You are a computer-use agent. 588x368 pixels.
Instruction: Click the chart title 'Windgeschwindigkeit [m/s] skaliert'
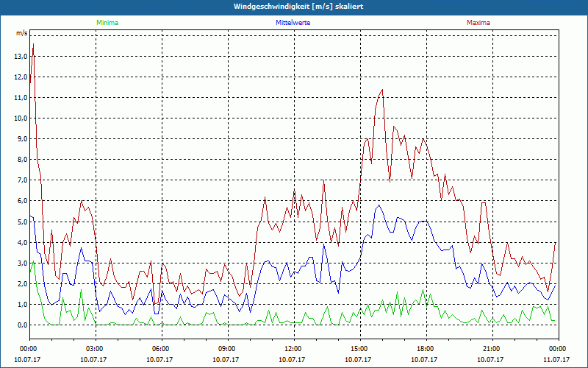click(x=298, y=7)
